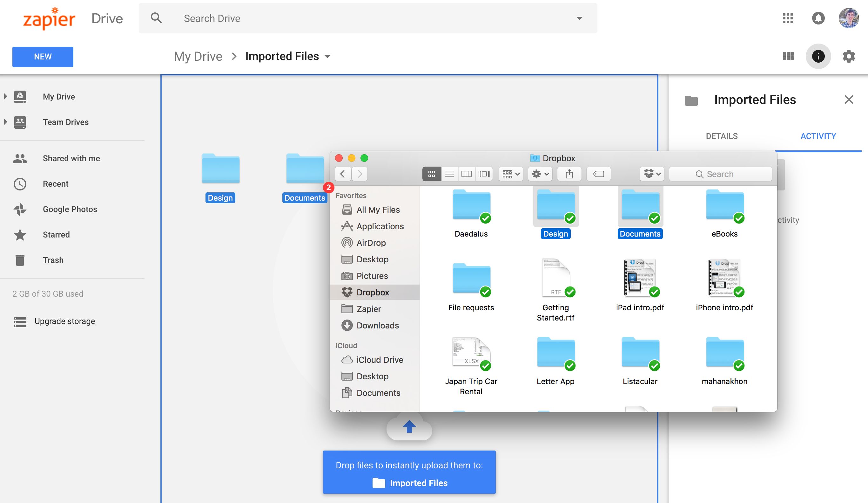
Task: Select Finder list view mode
Action: click(x=449, y=174)
